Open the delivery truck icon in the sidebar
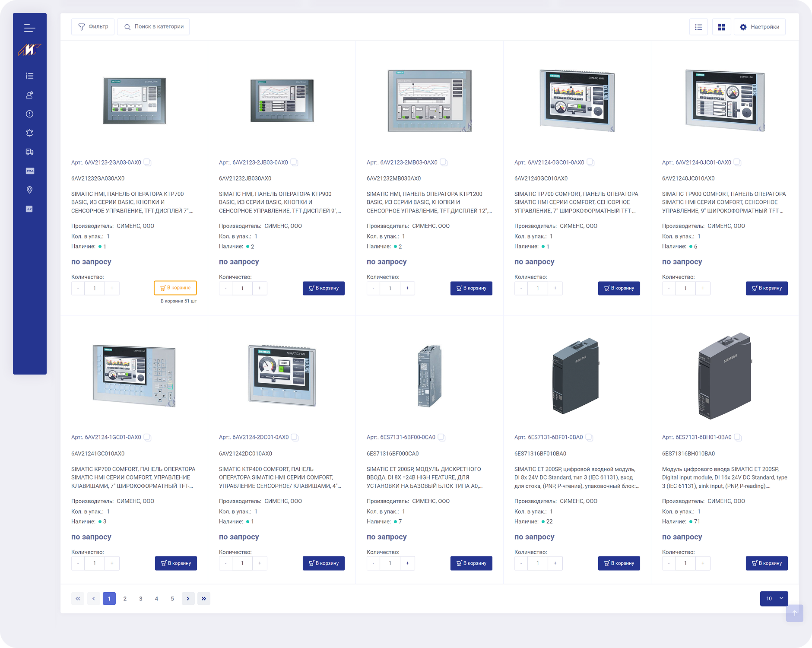 click(x=29, y=152)
